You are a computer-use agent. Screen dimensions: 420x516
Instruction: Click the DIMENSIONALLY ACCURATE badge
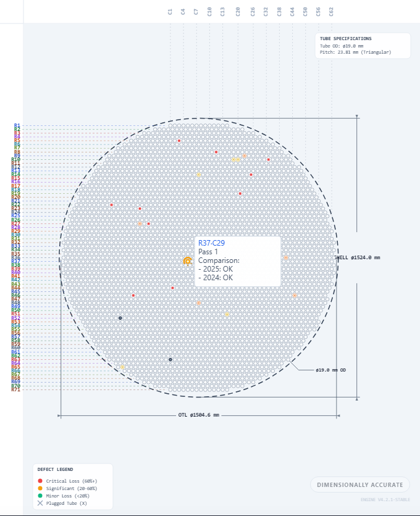pyautogui.click(x=360, y=485)
